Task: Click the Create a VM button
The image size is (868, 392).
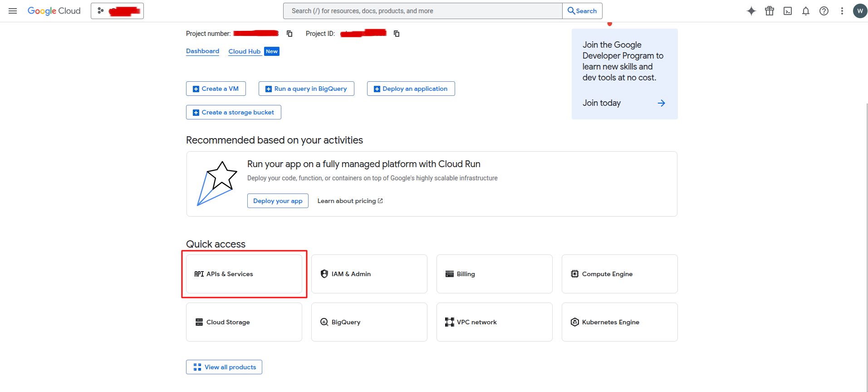Action: pos(216,89)
